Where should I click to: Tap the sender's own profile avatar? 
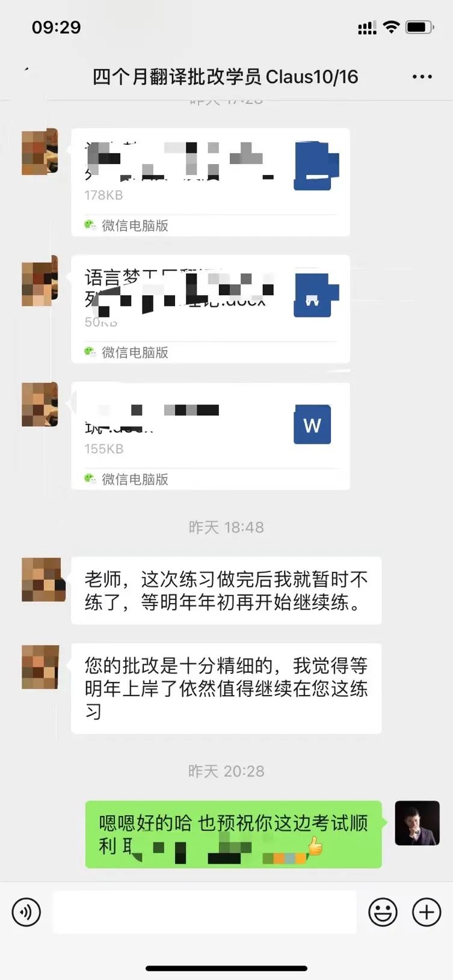(x=417, y=823)
